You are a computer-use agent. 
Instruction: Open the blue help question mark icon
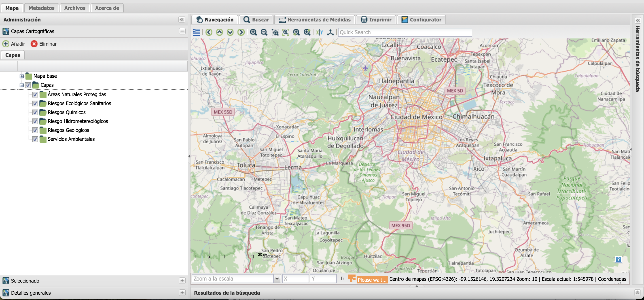(x=618, y=259)
